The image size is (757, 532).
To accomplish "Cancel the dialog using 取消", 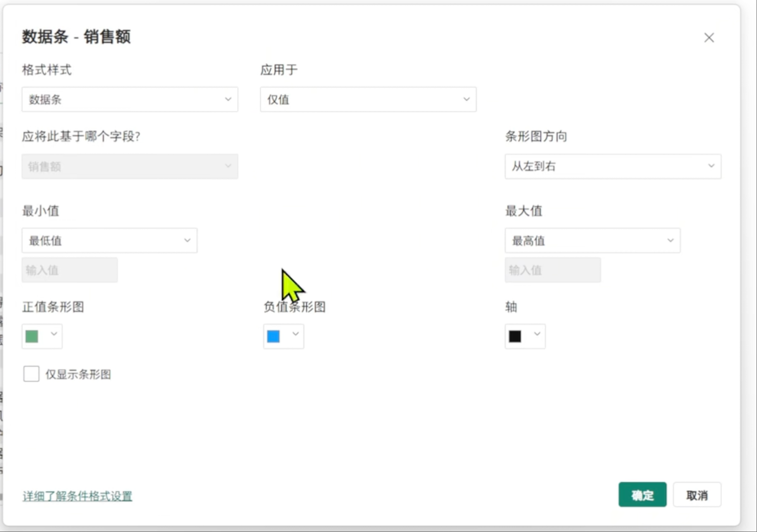I will point(698,494).
